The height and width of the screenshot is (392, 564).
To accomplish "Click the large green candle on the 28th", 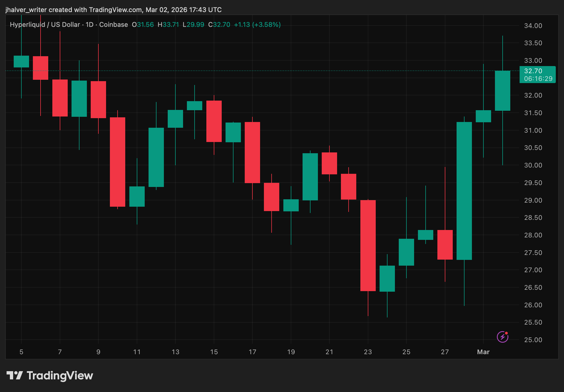I will [x=464, y=191].
